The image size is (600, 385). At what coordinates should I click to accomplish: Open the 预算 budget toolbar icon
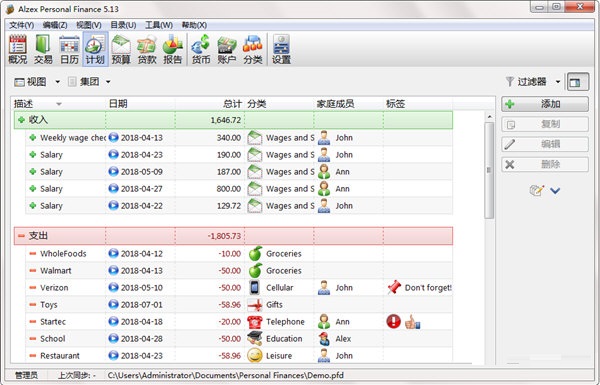coord(121,49)
